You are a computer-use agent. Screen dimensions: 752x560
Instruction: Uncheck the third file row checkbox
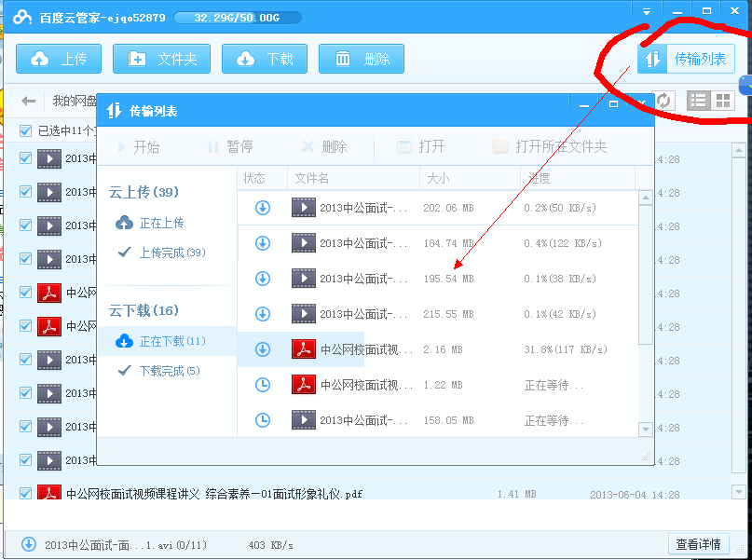[25, 225]
